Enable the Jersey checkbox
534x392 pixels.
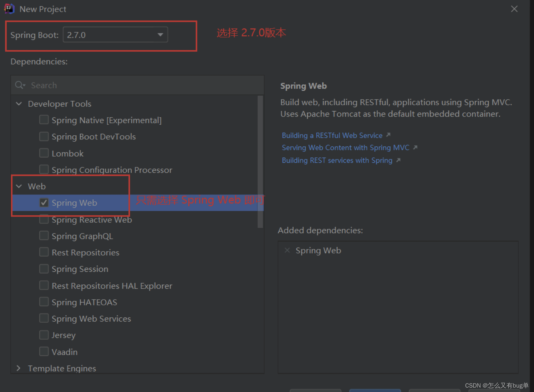point(44,335)
